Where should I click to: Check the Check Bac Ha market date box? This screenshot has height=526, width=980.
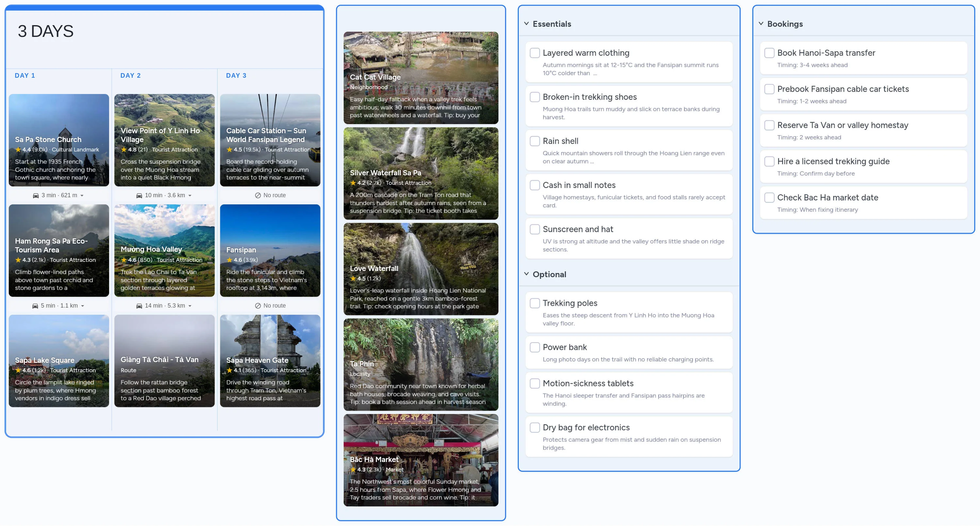769,198
